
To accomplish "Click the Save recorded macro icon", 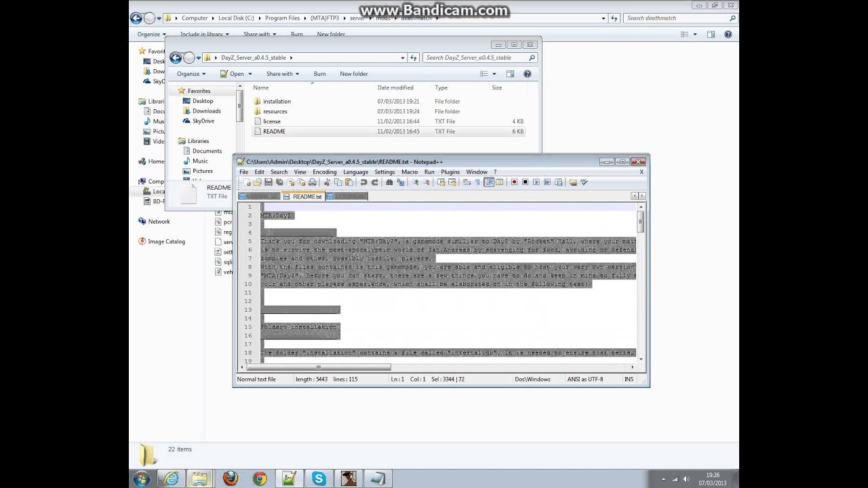I will tap(558, 182).
